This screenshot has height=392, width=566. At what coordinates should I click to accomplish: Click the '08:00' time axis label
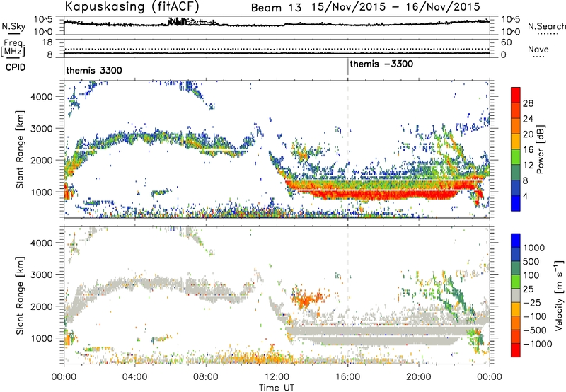[x=206, y=377]
